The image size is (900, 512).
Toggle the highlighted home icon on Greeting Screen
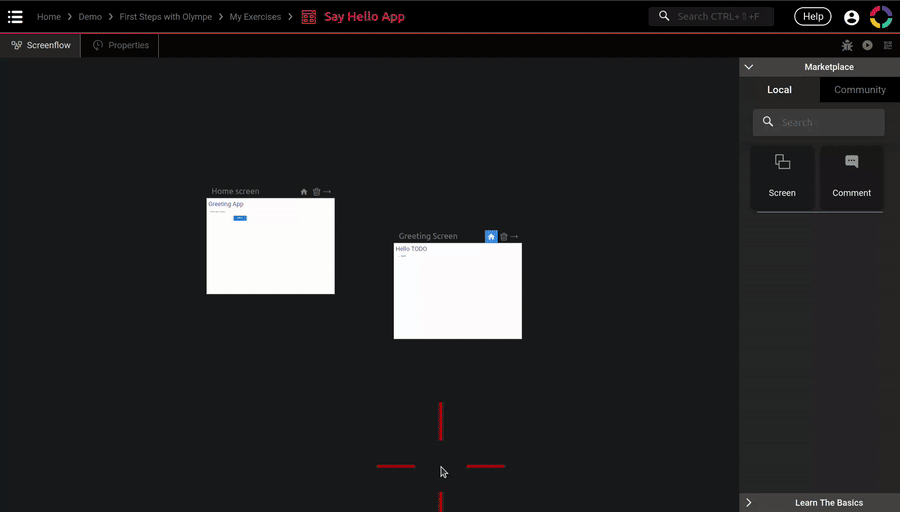(491, 237)
